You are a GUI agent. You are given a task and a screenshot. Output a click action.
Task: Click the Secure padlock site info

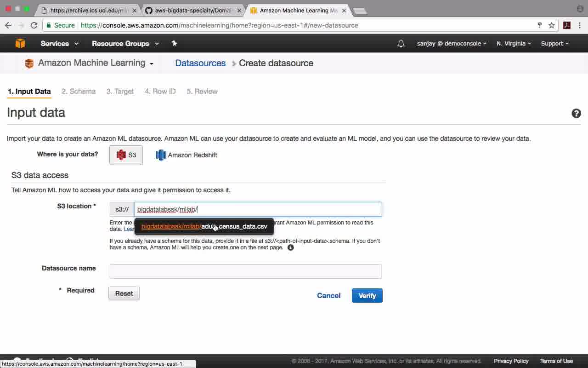[x=61, y=25]
